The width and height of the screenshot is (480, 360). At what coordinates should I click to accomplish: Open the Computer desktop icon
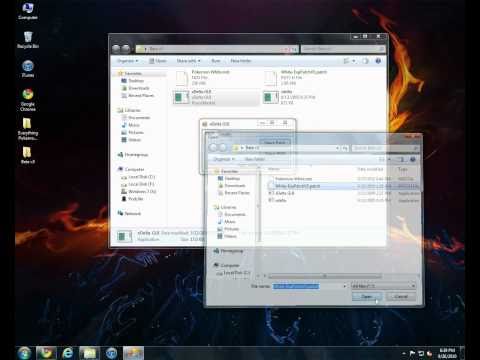[x=28, y=11]
